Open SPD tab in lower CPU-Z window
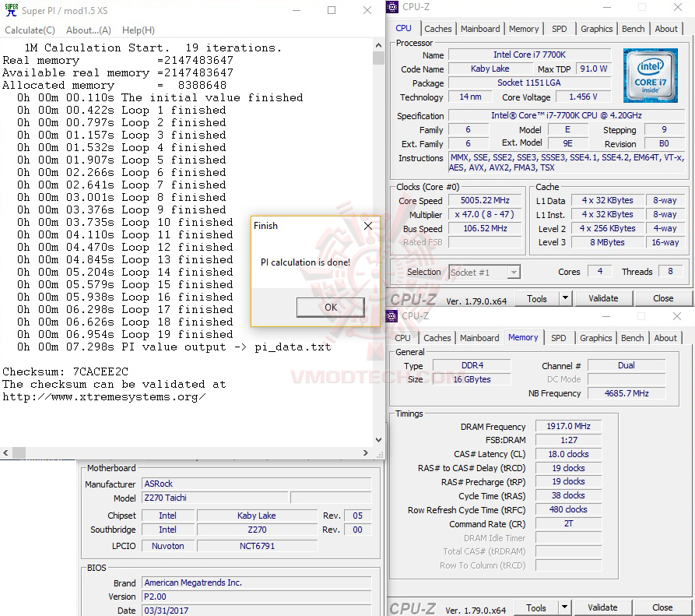Viewport: 695px width, 616px height. 559,338
